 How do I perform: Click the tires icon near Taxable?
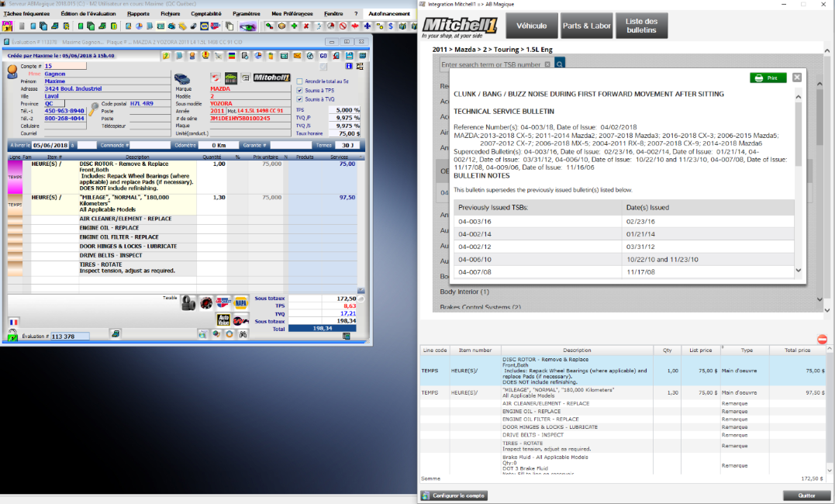coord(188,302)
